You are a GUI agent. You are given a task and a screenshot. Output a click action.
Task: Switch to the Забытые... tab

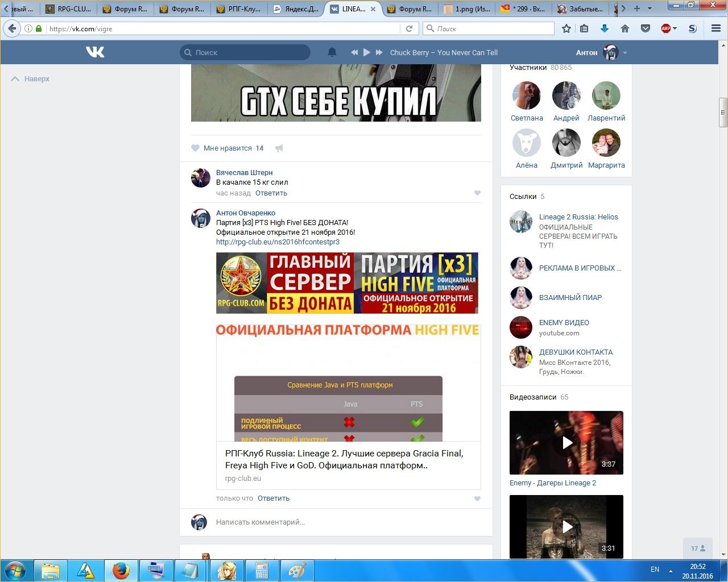coord(580,9)
